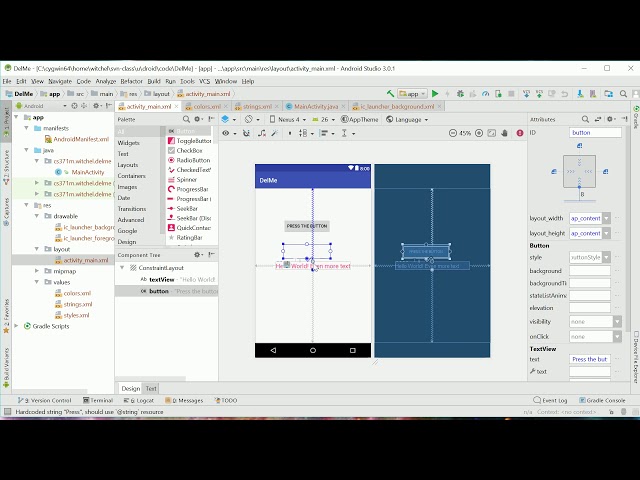Open the layout_width dropdown arrow

(x=606, y=218)
